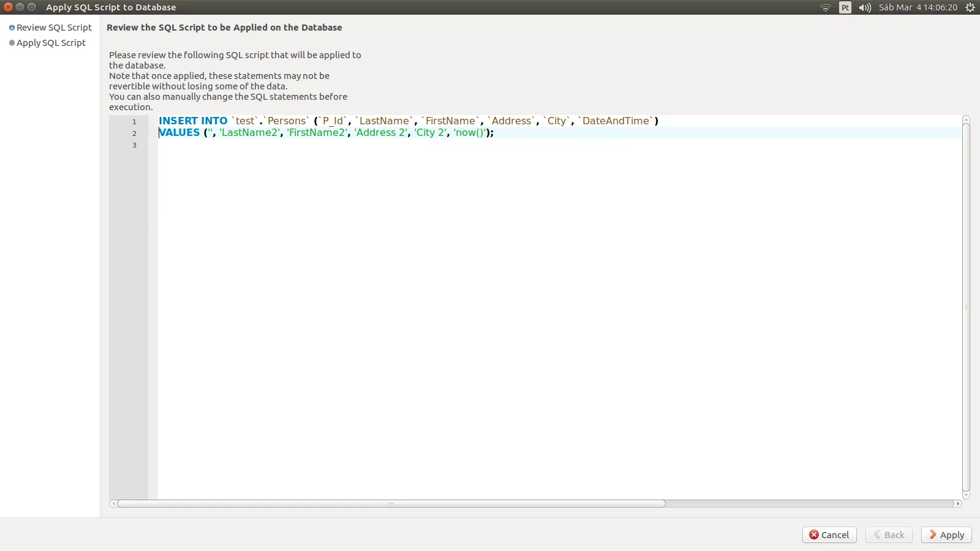Viewport: 980px width, 551px height.
Task: Click on INSERT INTO in the script
Action: point(193,121)
